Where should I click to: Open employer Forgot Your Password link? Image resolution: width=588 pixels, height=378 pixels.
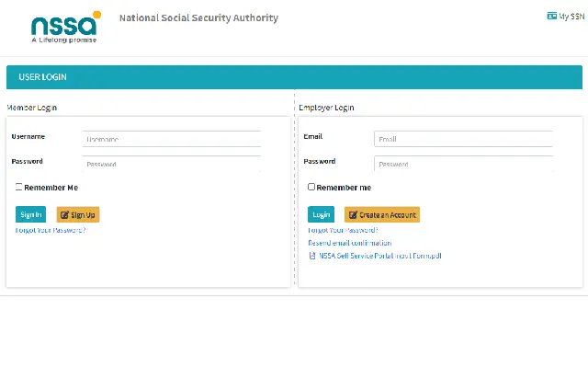click(343, 230)
